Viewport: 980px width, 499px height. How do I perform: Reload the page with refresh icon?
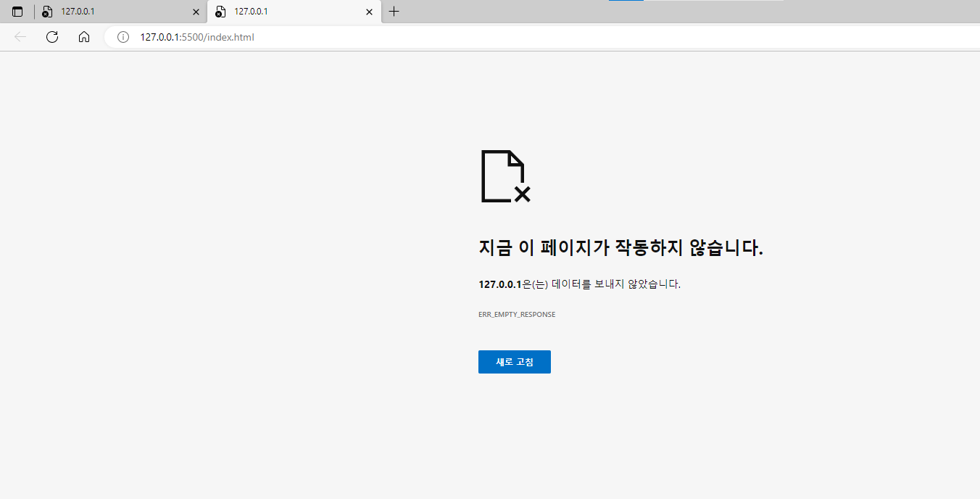click(x=52, y=37)
